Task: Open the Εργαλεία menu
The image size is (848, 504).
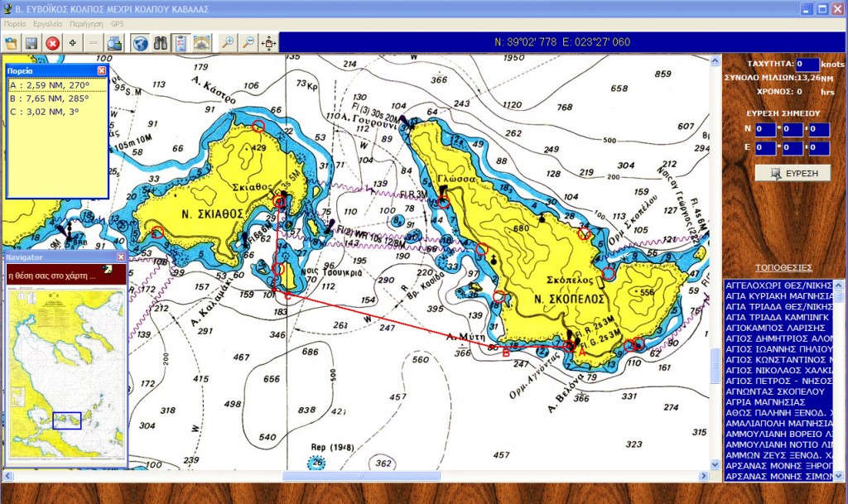Action: 47,24
